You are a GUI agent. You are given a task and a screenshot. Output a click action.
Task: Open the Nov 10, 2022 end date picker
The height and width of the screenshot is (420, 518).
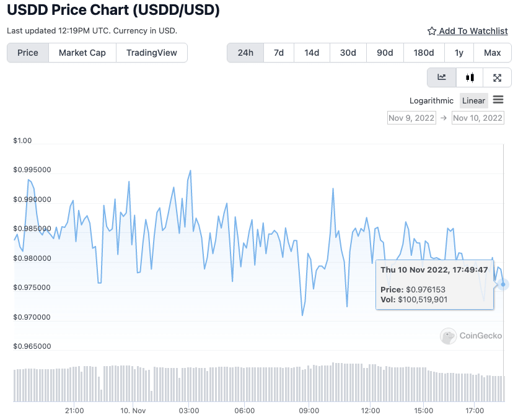[478, 118]
